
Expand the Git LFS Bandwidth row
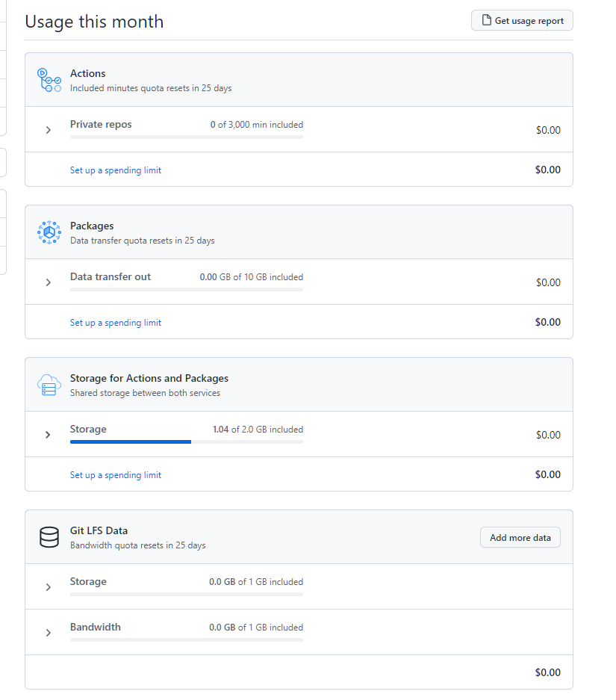click(48, 632)
